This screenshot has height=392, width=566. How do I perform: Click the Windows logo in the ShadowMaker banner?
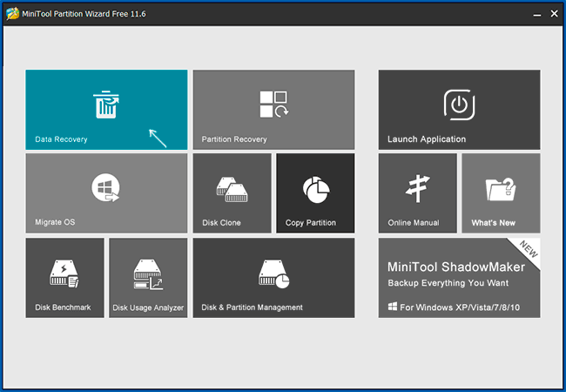[x=393, y=307]
